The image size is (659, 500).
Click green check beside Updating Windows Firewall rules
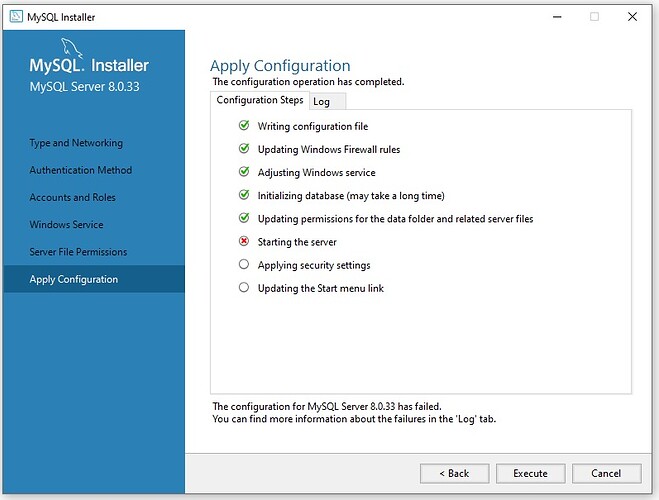(x=244, y=149)
